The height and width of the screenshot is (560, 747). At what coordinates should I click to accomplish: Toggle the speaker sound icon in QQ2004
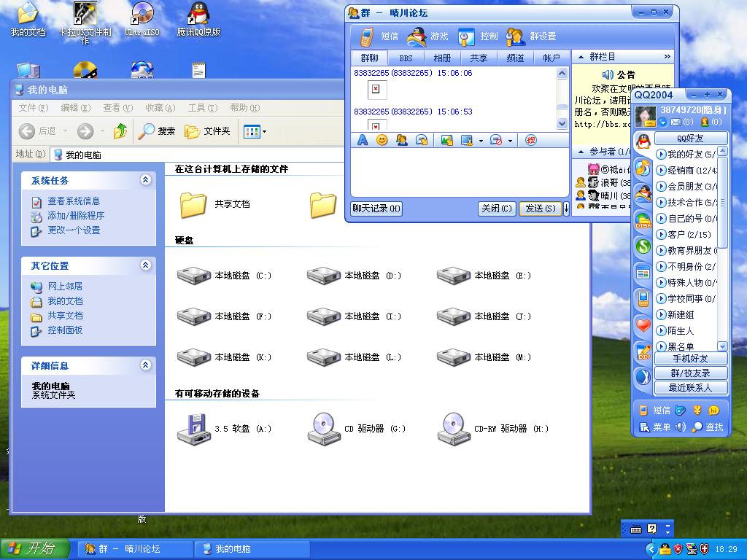[x=681, y=427]
